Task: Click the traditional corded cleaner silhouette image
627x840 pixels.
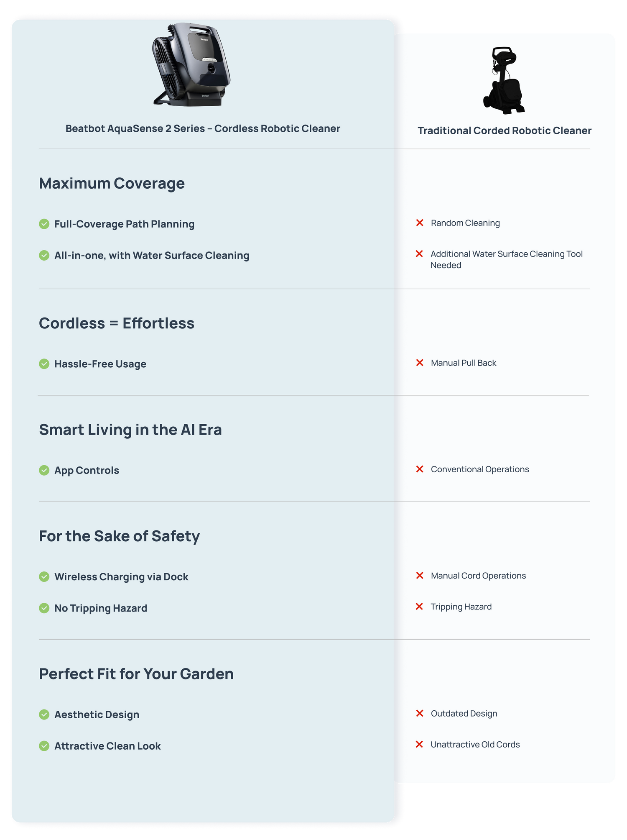Action: pos(504,80)
